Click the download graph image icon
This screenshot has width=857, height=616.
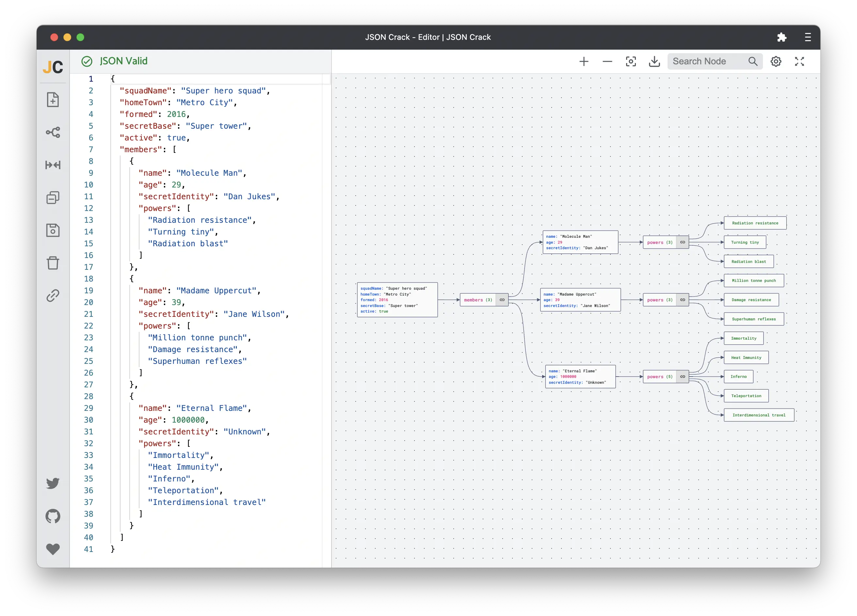click(x=654, y=62)
